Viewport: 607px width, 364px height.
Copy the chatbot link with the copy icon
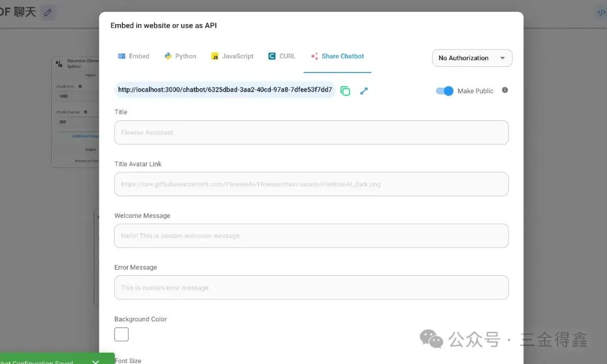pyautogui.click(x=345, y=91)
